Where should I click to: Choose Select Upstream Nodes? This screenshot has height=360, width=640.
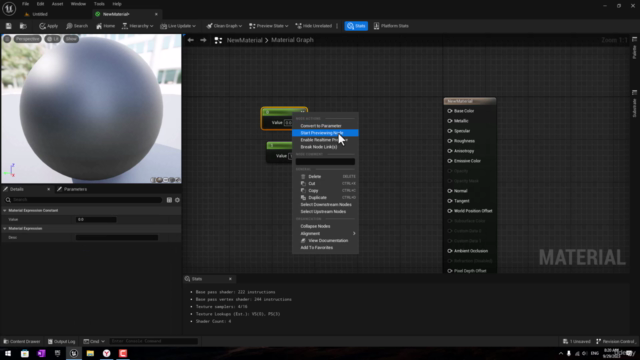coord(325,211)
